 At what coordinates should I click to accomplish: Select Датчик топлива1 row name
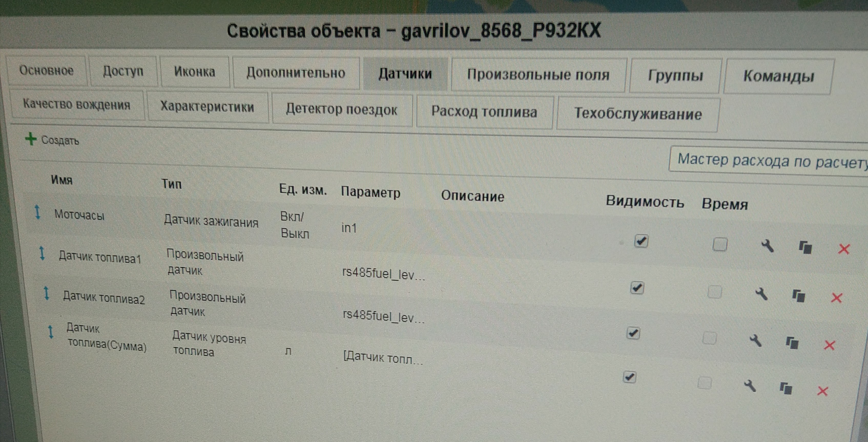tap(100, 257)
